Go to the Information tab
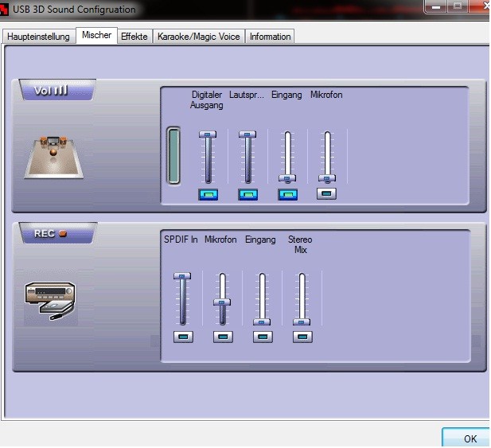Image resolution: width=491 pixels, height=448 pixels. [x=270, y=37]
